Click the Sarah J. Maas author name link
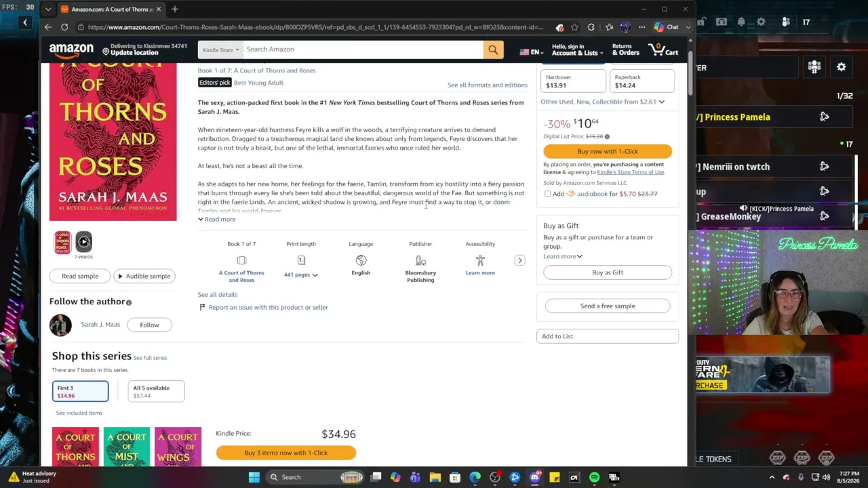 tap(100, 325)
